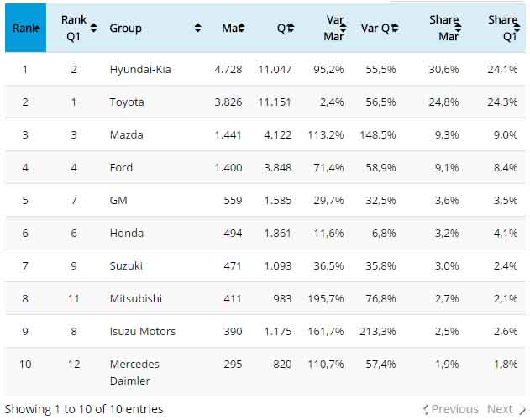530x420 pixels.
Task: Click the Suzuki group cell
Action: pos(126,265)
